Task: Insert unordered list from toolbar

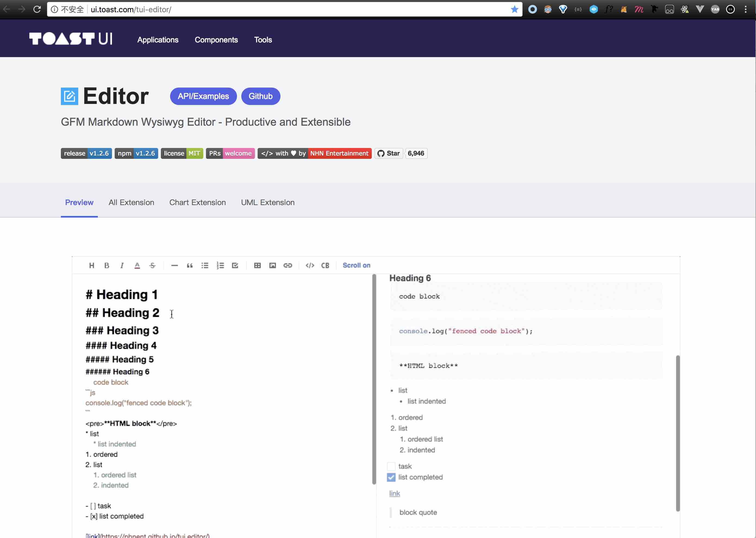Action: [x=205, y=265]
